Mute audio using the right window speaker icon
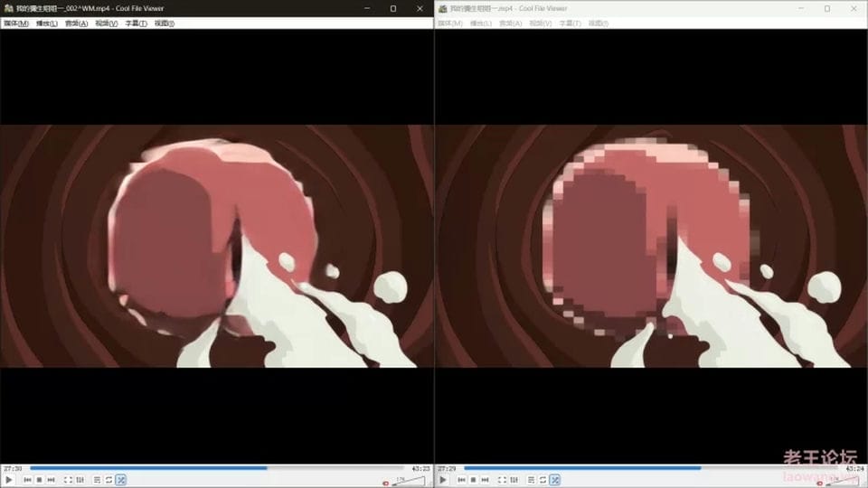Viewport: 868px width, 488px height. pos(820,483)
